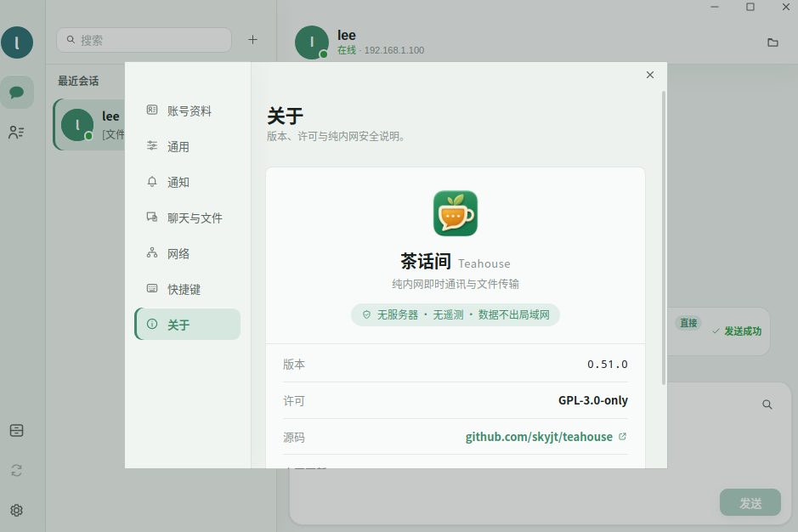Image resolution: width=798 pixels, height=532 pixels.
Task: Open the contacts list sidebar icon
Action: (x=16, y=133)
